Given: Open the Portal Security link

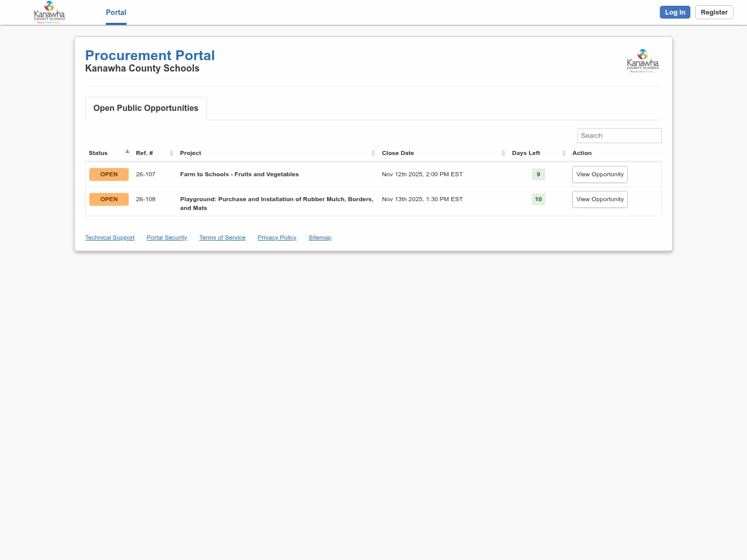Looking at the screenshot, I should pyautogui.click(x=167, y=237).
